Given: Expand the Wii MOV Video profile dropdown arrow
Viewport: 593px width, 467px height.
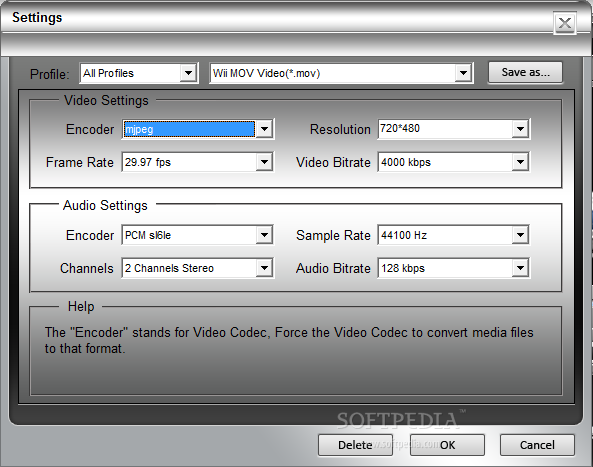Looking at the screenshot, I should point(463,73).
